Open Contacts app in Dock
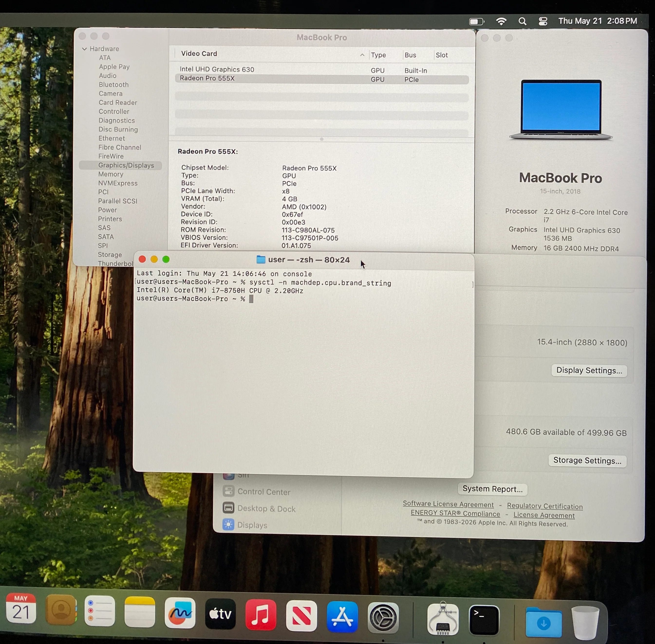The width and height of the screenshot is (655, 644). point(61,610)
